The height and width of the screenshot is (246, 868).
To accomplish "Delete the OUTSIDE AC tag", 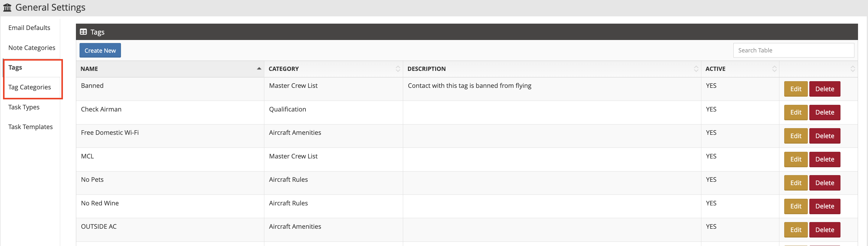I will pos(824,230).
